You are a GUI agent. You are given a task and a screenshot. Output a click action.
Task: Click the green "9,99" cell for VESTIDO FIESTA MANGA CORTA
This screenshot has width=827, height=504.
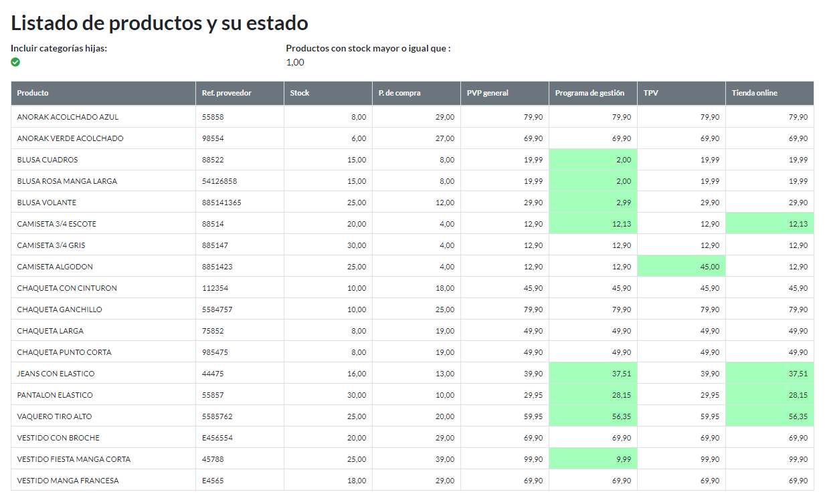tap(592, 459)
